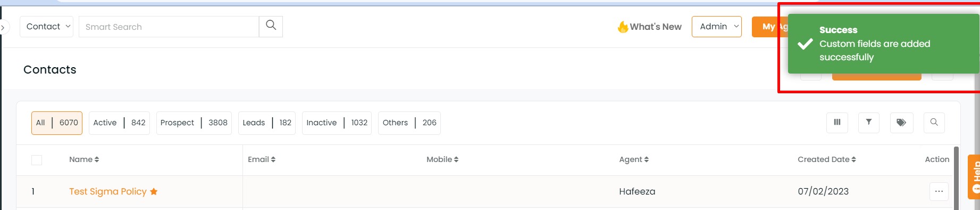Viewport: 980px width, 210px height.
Task: Expand the left sidebar chevron
Action: pyautogui.click(x=4, y=27)
